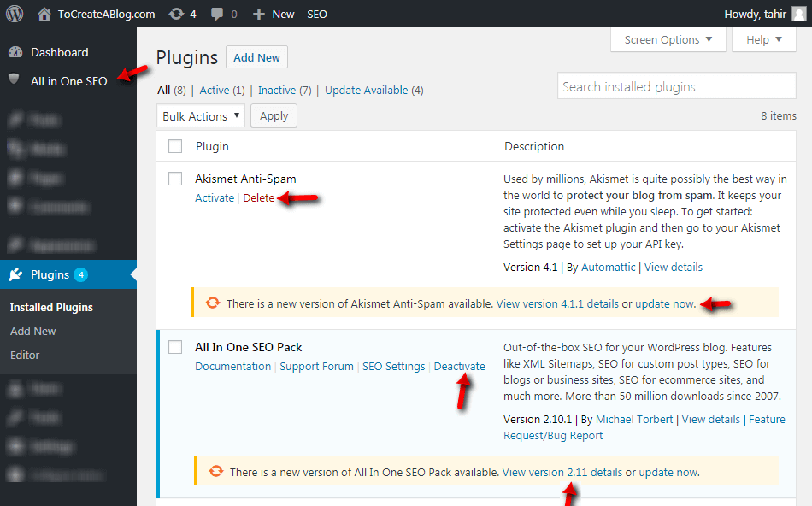View details for Akismet Anti-Spam

[x=674, y=268]
